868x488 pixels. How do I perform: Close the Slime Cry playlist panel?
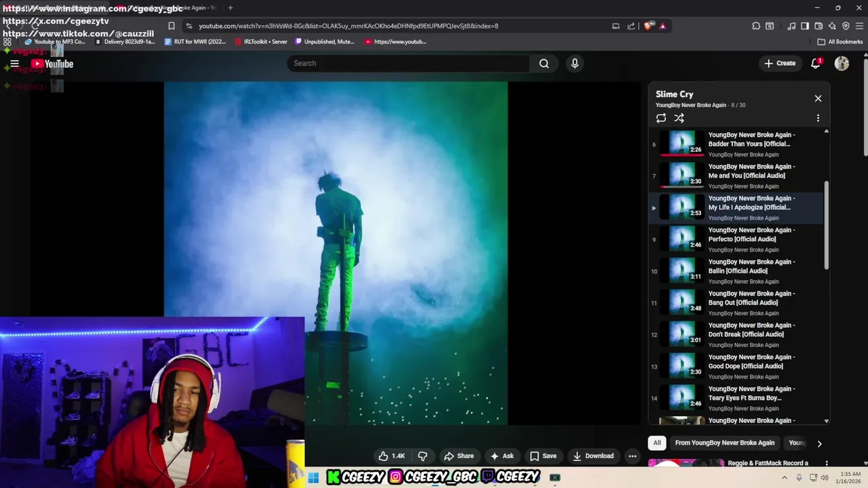818,98
